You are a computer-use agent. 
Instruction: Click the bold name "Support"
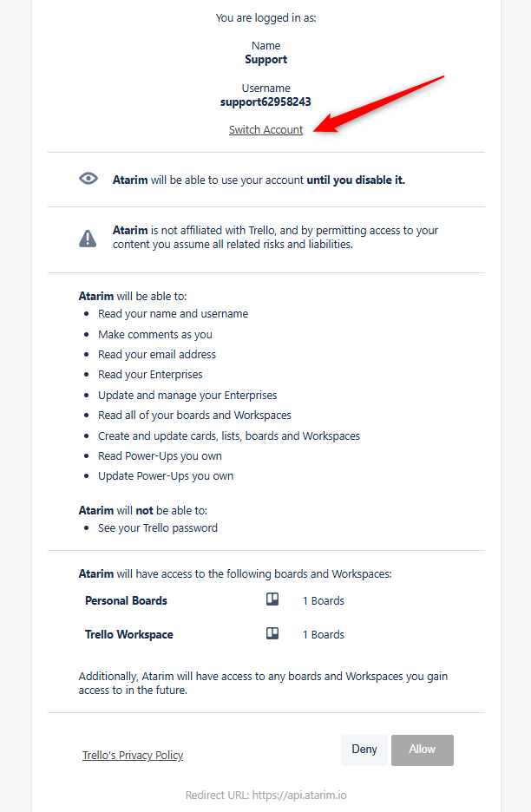[x=265, y=60]
